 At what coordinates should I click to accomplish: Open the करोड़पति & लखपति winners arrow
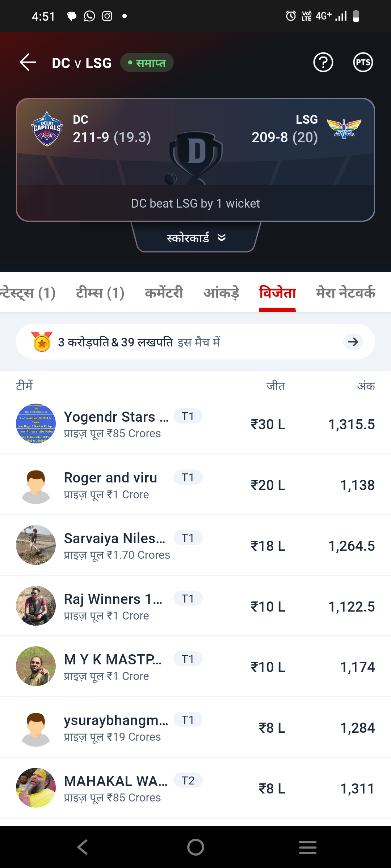click(353, 342)
